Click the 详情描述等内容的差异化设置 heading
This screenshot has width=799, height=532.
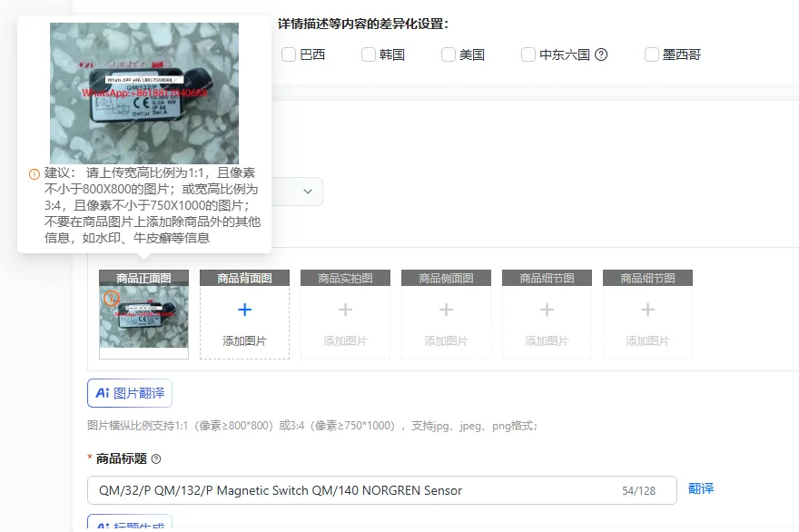click(363, 24)
